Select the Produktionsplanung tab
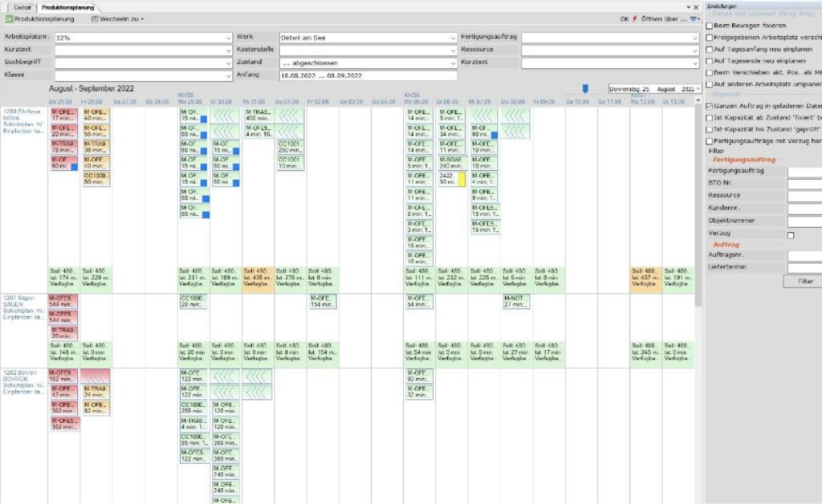The image size is (822, 504). [x=68, y=7]
